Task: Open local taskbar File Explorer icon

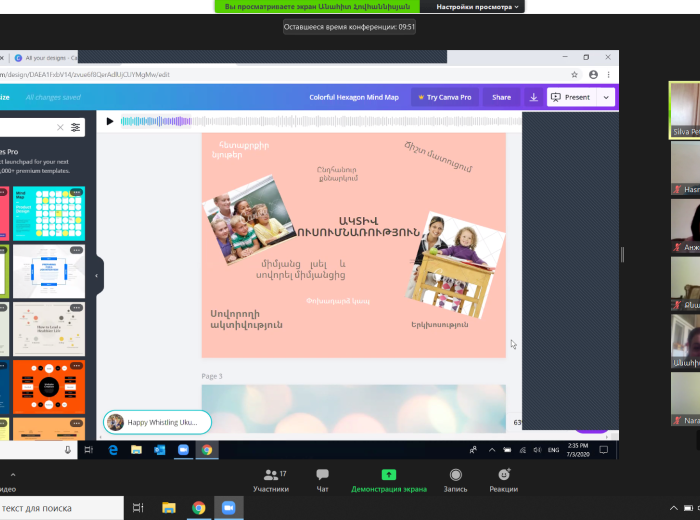Action: (x=169, y=508)
